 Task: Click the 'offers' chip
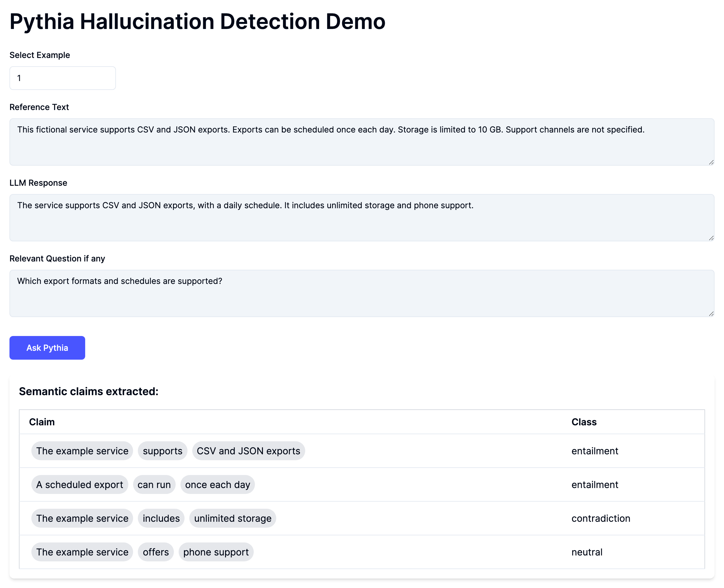156,552
